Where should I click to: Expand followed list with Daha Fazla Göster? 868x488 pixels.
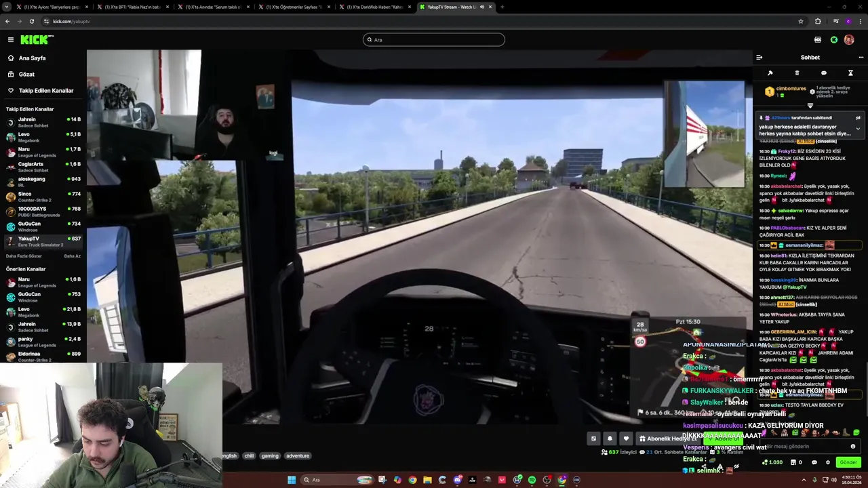[24, 256]
